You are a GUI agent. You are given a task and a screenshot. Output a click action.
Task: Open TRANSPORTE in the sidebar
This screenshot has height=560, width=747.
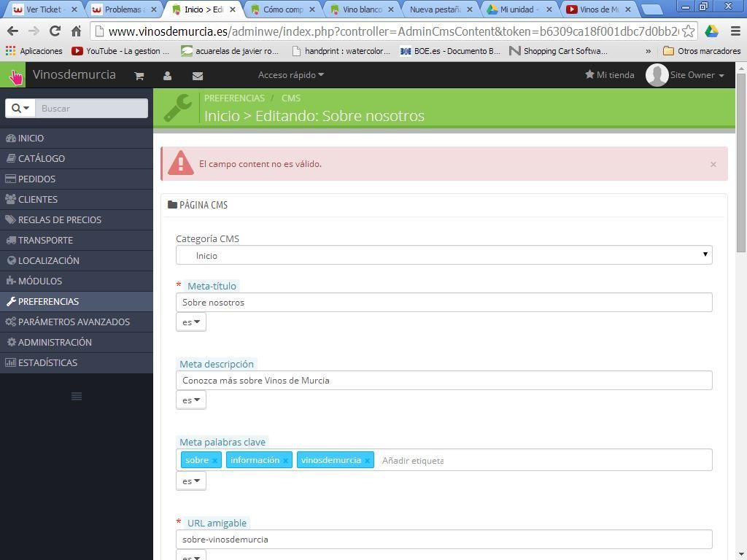pyautogui.click(x=76, y=241)
